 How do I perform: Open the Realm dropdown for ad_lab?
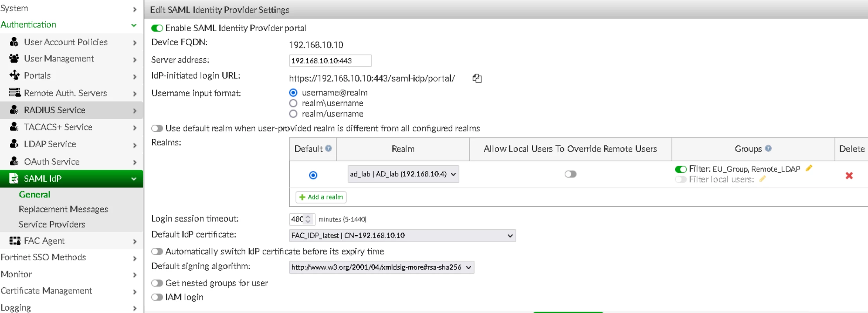coord(403,174)
